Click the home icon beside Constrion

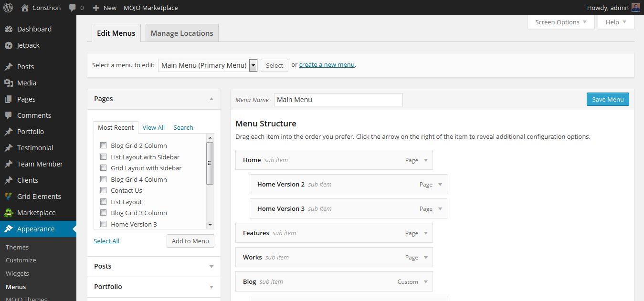pyautogui.click(x=25, y=8)
